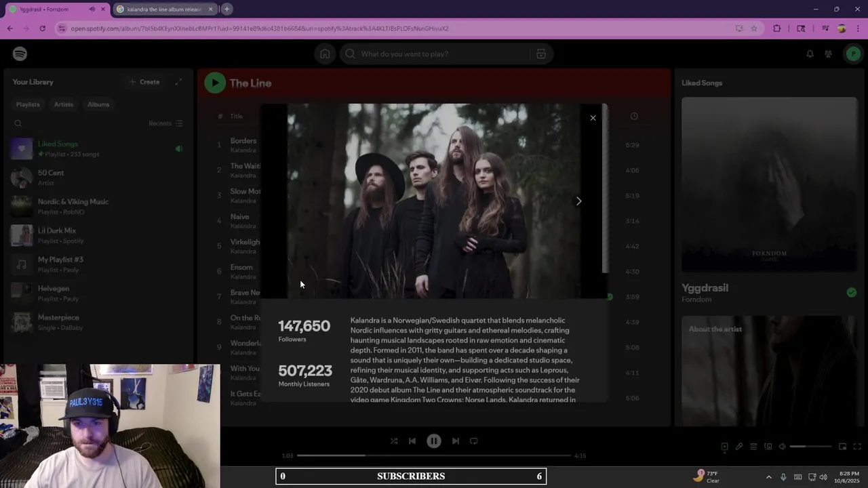The width and height of the screenshot is (868, 488).
Task: Click the duration clock column header
Action: [634, 117]
